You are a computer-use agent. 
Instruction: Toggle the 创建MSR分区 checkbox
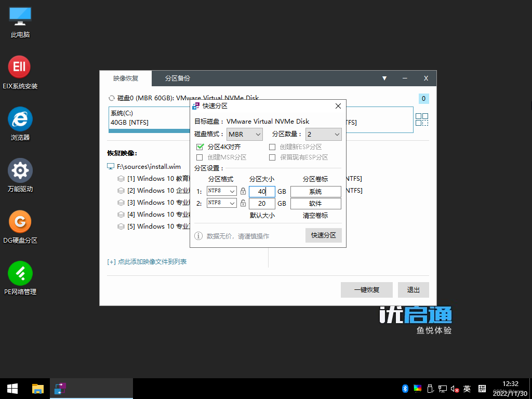coord(199,157)
